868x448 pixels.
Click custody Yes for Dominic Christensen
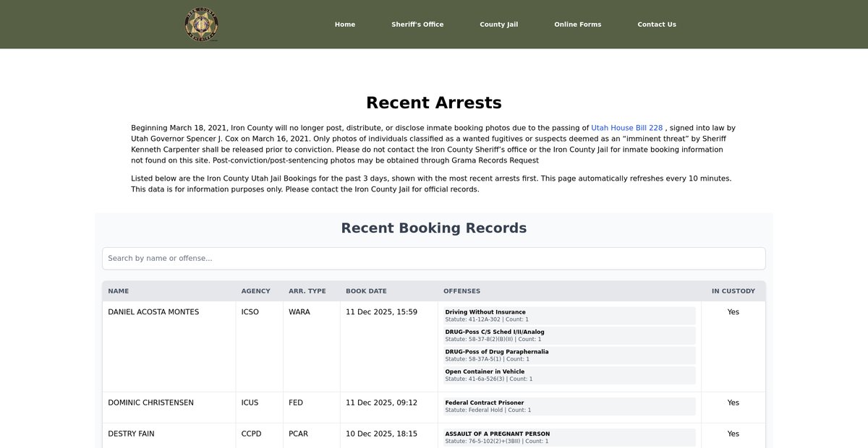(x=733, y=402)
